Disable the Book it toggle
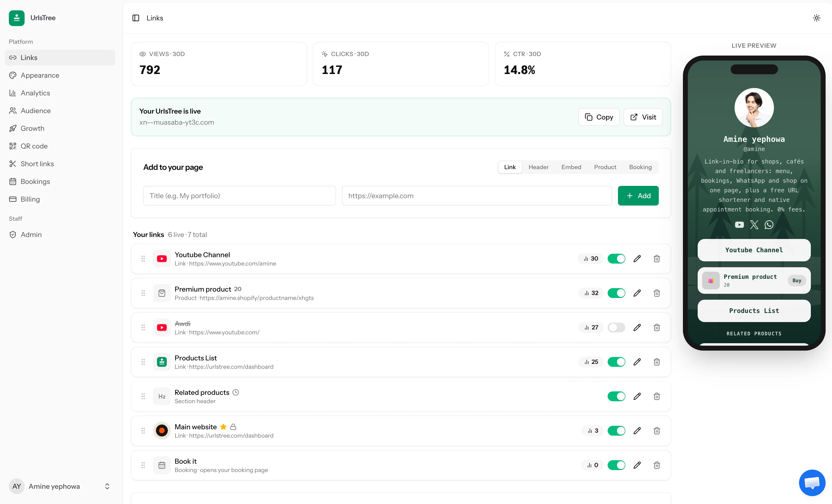The width and height of the screenshot is (832, 504). 616,465
